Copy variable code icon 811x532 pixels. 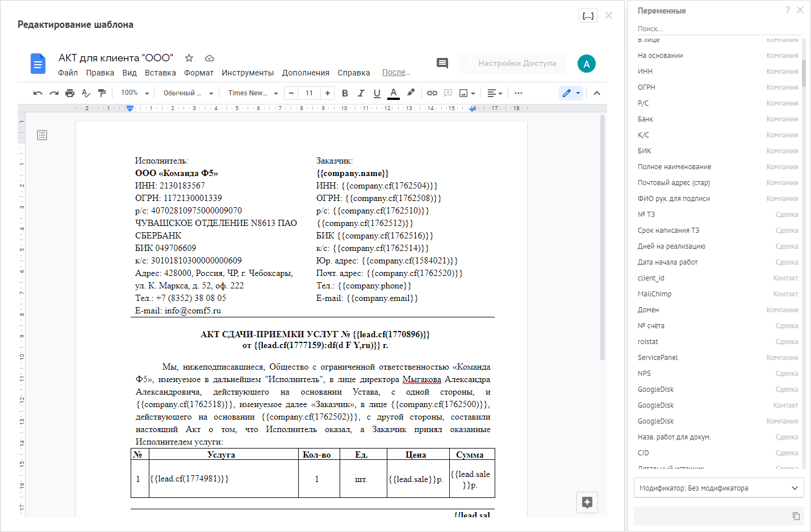pyautogui.click(x=796, y=516)
